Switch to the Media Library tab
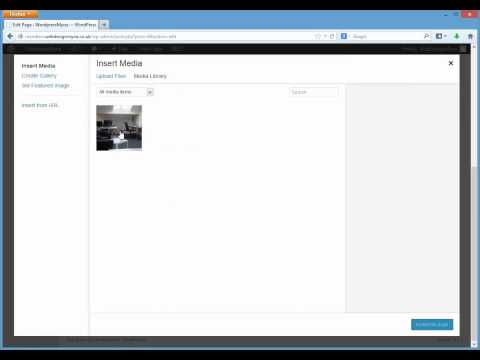Viewport: 480px width, 360px height. (x=150, y=76)
